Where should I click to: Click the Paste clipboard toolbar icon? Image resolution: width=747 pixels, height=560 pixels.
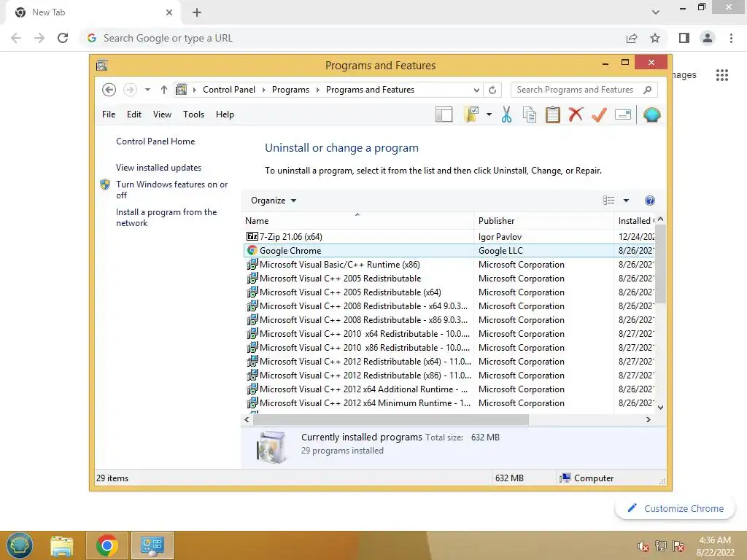(x=553, y=114)
